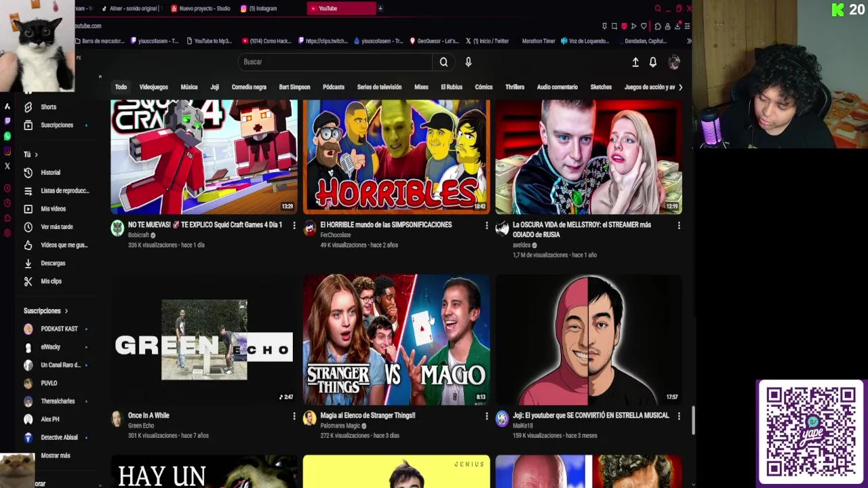868x488 pixels.
Task: Open Green Echo channel name link
Action: pyautogui.click(x=141, y=426)
